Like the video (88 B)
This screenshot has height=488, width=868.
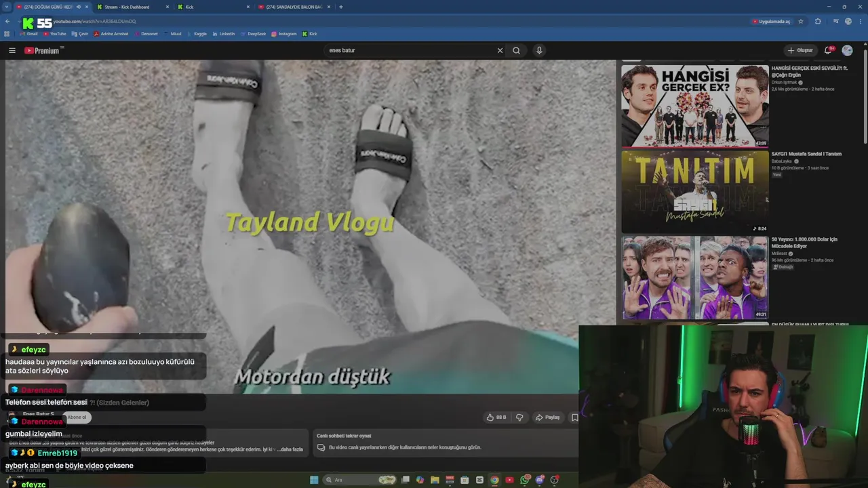(x=496, y=418)
